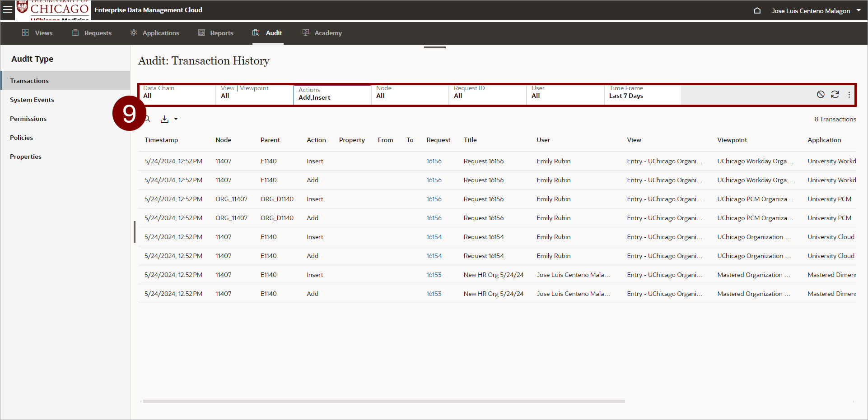Open the filter bar kebab menu

(x=849, y=95)
